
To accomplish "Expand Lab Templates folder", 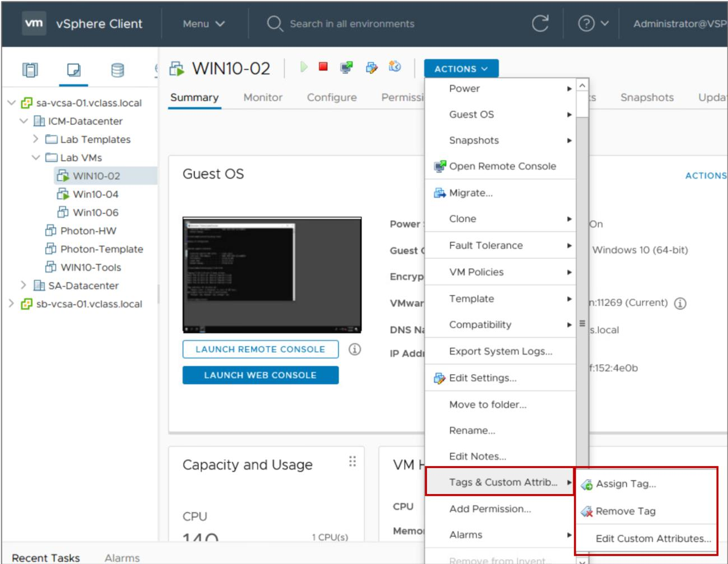I will [x=35, y=139].
